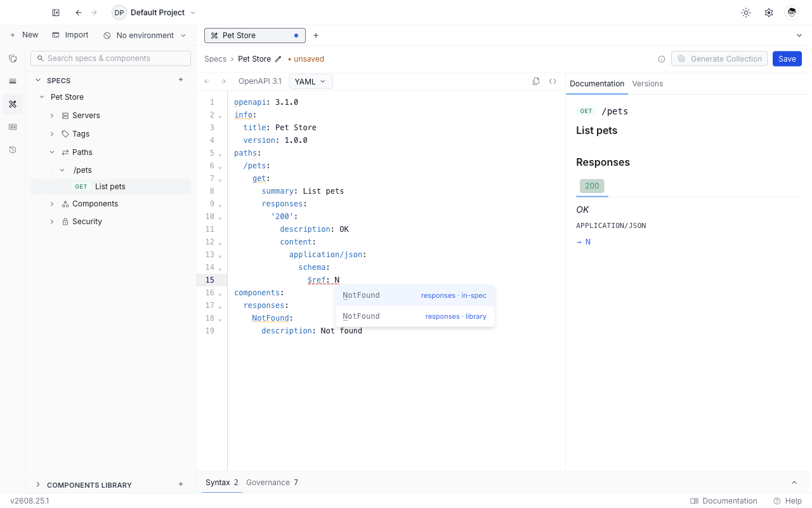812x508 pixels.
Task: Expand the Servers node
Action: pos(52,116)
